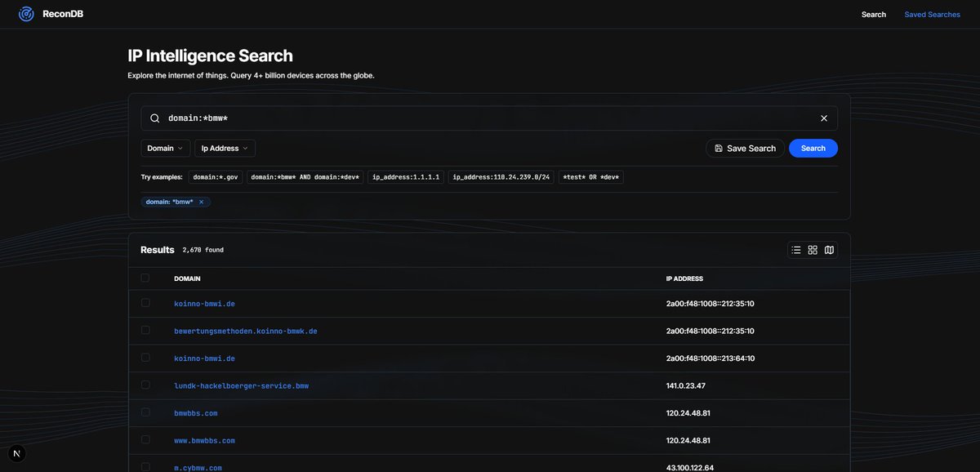980x472 pixels.
Task: Check the koinno-bmwi.de row with 213:64:10 address
Action: 145,358
